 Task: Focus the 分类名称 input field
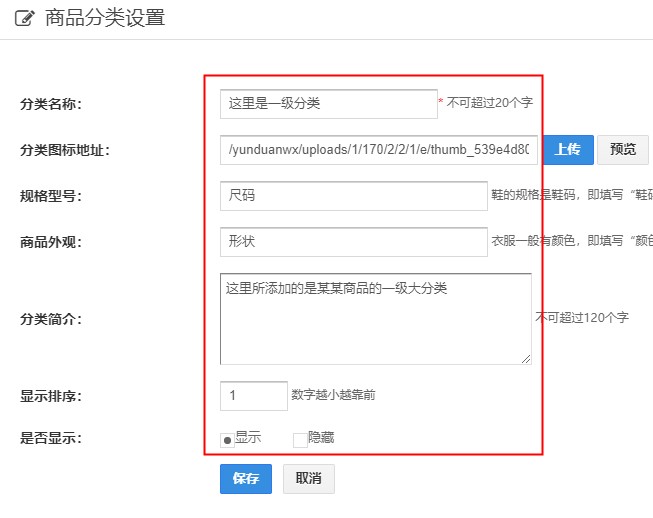coord(328,103)
